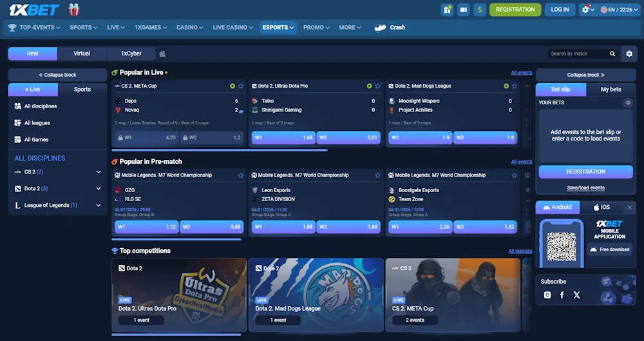Collapse the right bet slip block
This screenshot has width=644, height=341.
585,75
